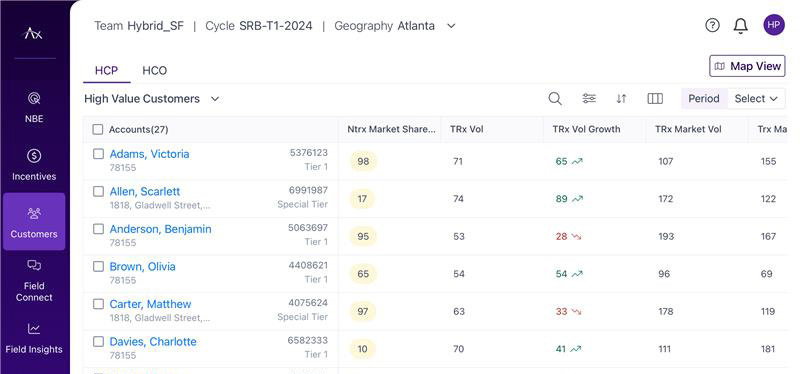Open the Anderson, Benjamin account link
Screen dimensions: 800x374
tap(160, 229)
